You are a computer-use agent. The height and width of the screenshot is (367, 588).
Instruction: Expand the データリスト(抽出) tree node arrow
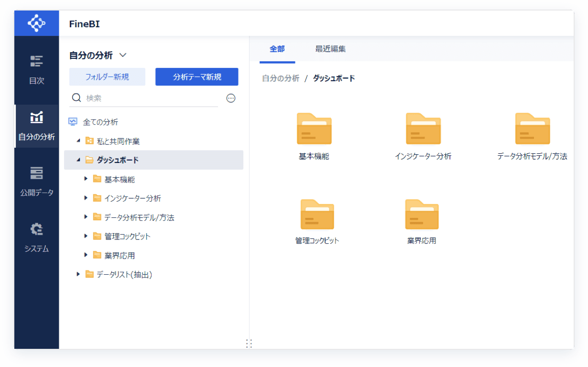78,274
